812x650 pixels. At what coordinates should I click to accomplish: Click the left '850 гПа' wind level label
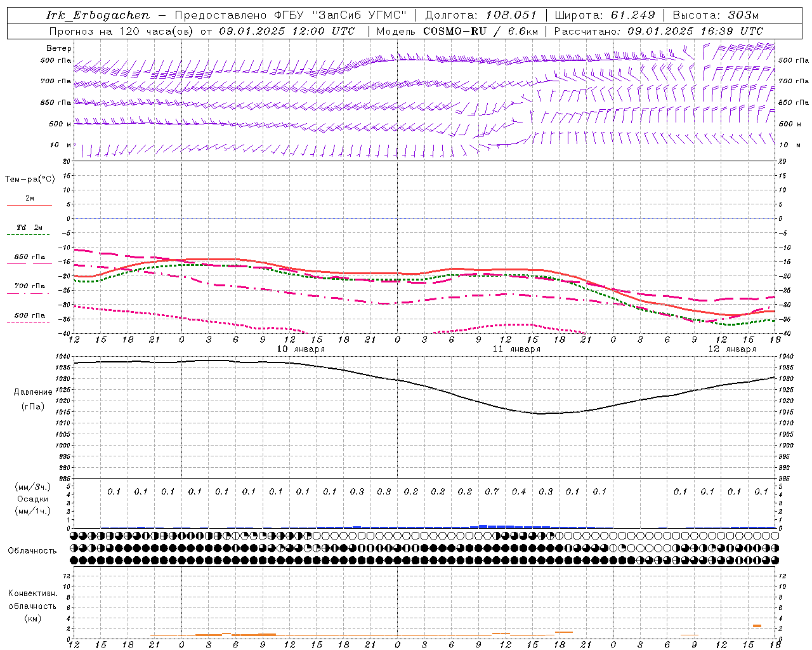pos(56,102)
